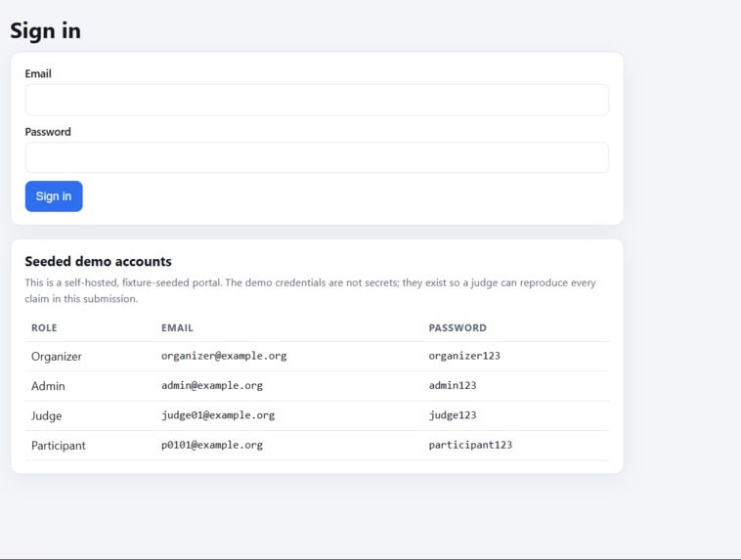The width and height of the screenshot is (741, 560).
Task: Click the judge123 password cell
Action: tap(453, 415)
